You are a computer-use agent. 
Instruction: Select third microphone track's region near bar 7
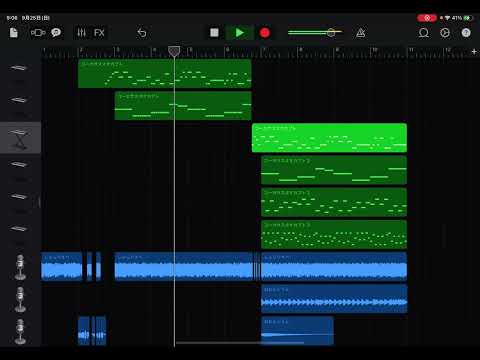pyautogui.click(x=297, y=331)
